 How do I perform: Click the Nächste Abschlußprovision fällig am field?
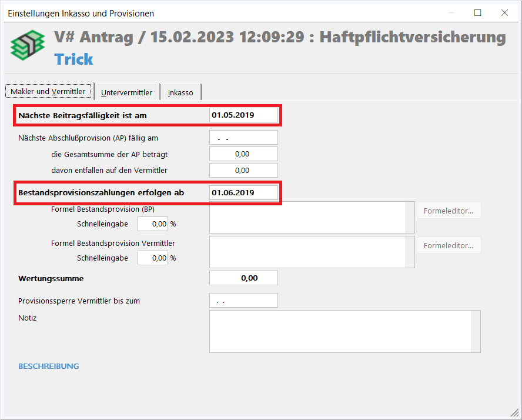(243, 138)
